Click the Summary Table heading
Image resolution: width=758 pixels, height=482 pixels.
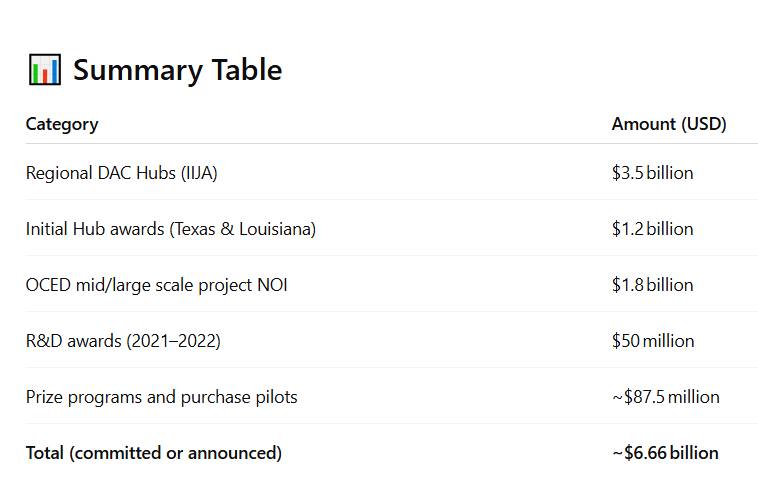coord(177,70)
